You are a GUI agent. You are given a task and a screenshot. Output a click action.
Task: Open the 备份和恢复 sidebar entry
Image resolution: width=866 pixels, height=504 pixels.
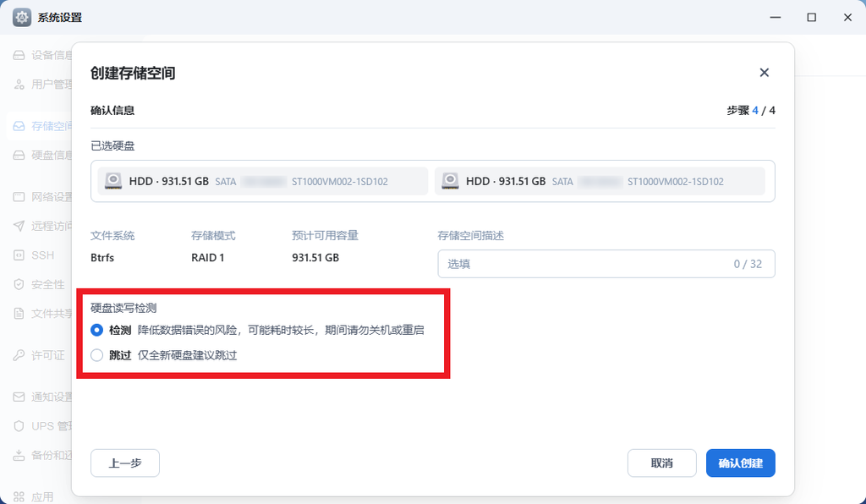click(19, 454)
